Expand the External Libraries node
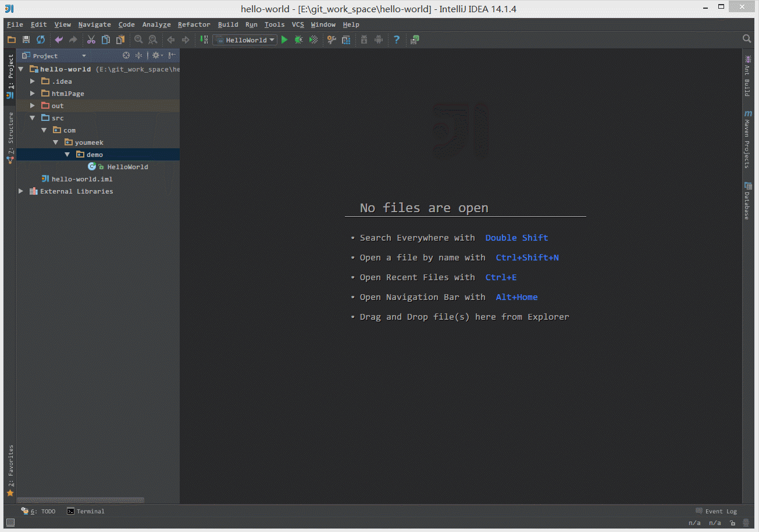Image resolution: width=759 pixels, height=532 pixels. point(21,191)
